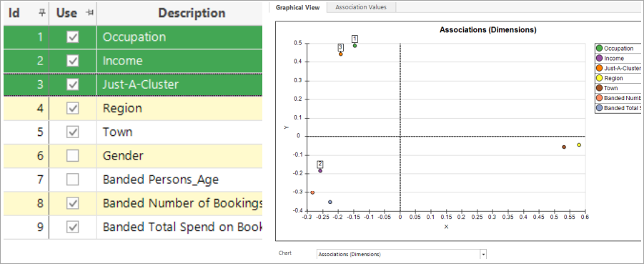The height and width of the screenshot is (264, 644).
Task: Click the yellow Region legend swatch
Action: (x=600, y=78)
